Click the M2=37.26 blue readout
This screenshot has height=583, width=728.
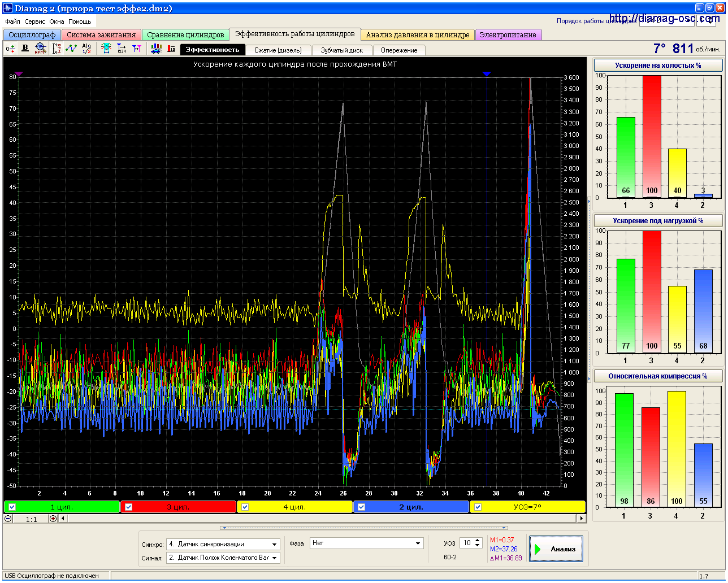504,549
